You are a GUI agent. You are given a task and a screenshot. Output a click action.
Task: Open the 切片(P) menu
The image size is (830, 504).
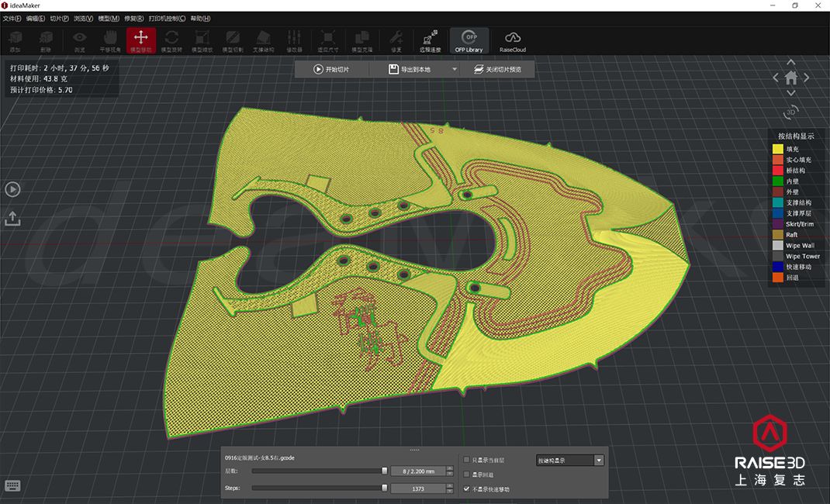coord(59,18)
